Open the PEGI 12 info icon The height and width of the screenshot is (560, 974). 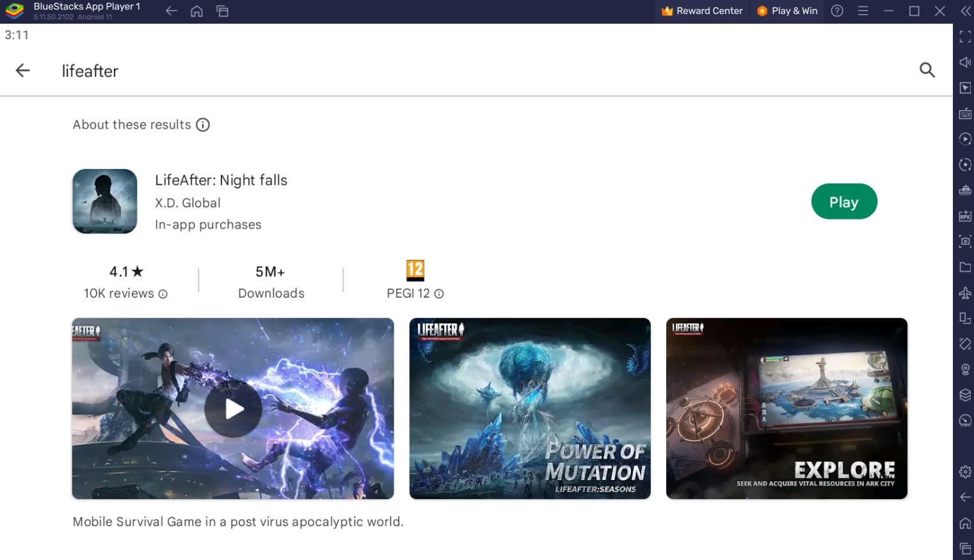point(439,294)
